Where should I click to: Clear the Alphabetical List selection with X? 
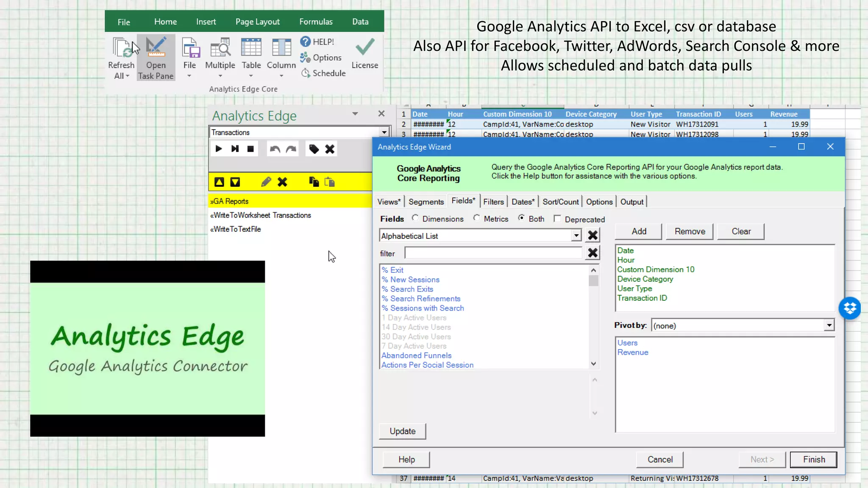[x=593, y=235]
